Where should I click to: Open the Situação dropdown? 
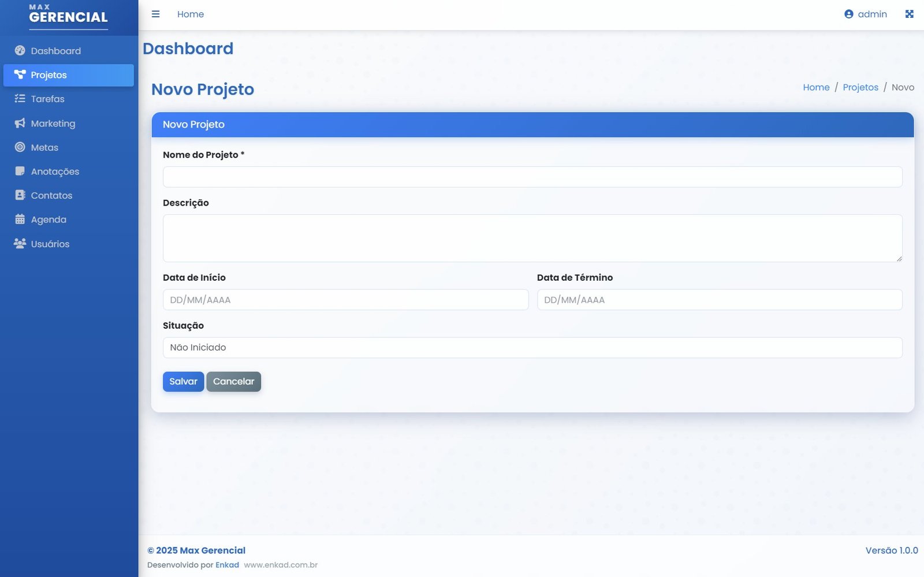pyautogui.click(x=532, y=348)
